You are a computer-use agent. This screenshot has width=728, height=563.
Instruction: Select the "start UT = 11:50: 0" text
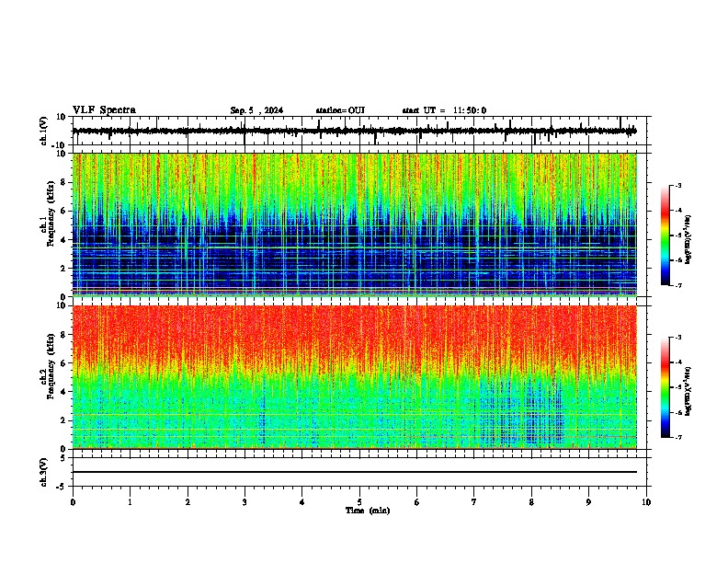click(x=444, y=110)
